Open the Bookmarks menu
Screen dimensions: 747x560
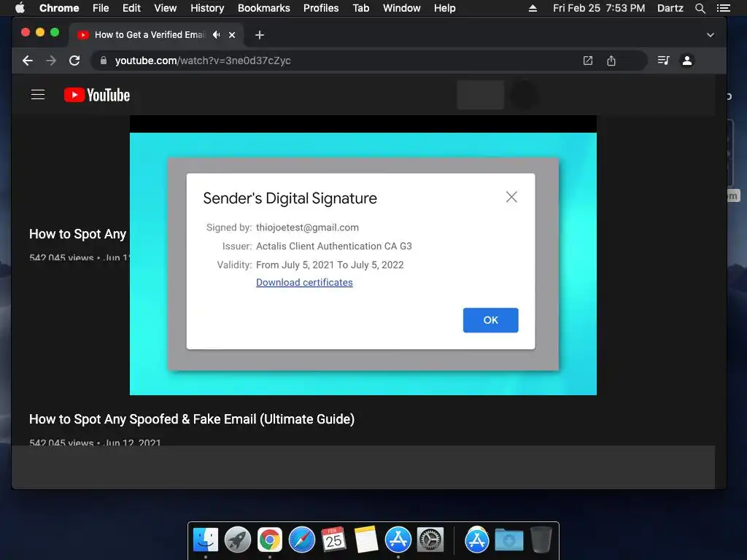(x=264, y=8)
